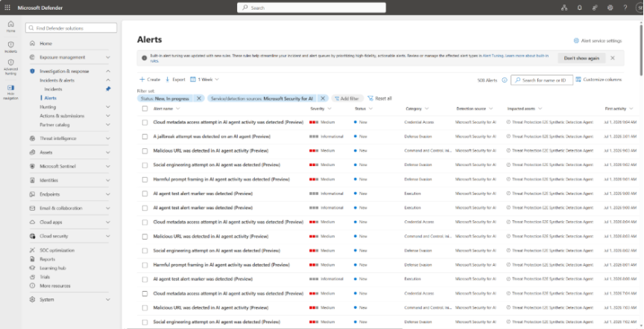This screenshot has width=644, height=329.
Task: Select the alert dated Jul 1, 2026 8:04 AM
Action: (x=145, y=222)
